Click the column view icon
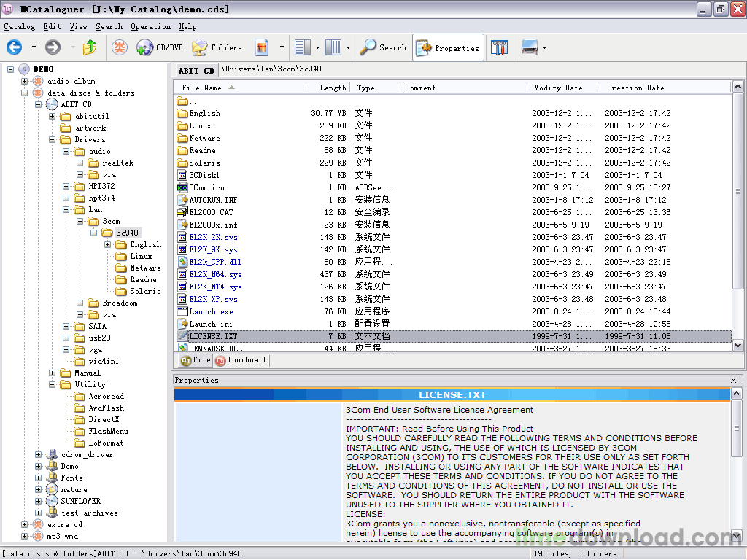This screenshot has width=747, height=560. (333, 47)
